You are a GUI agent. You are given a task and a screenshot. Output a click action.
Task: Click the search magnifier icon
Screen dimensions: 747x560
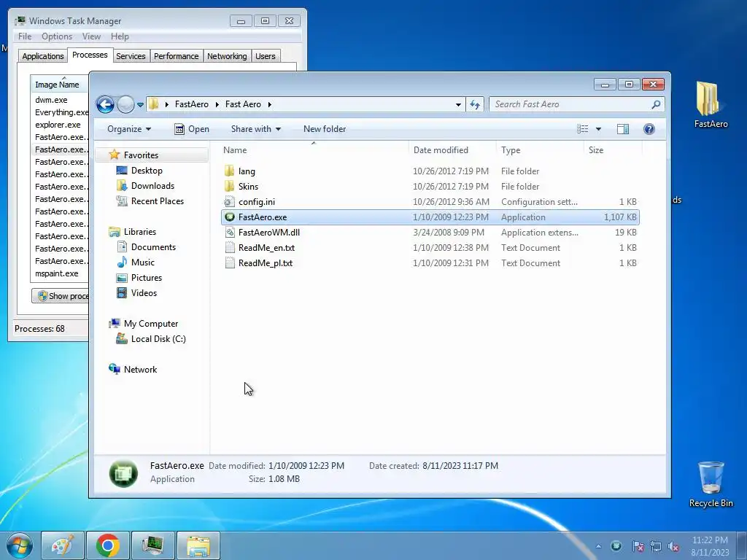click(x=656, y=104)
